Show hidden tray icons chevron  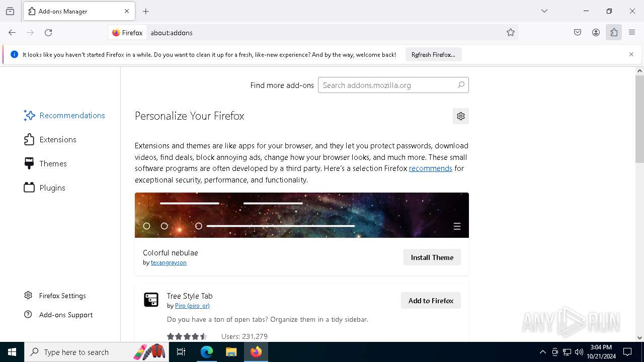pyautogui.click(x=542, y=352)
